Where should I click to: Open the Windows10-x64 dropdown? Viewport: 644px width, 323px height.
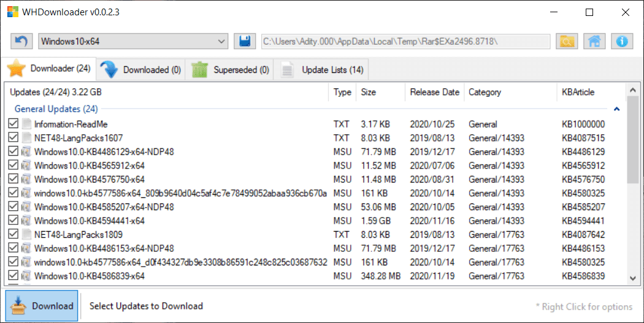tap(133, 41)
